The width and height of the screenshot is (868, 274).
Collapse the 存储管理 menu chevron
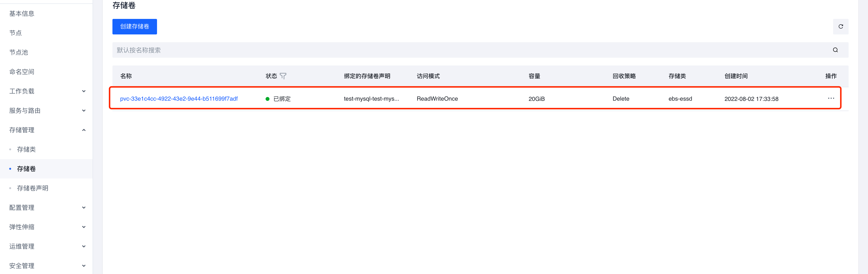[x=84, y=130]
